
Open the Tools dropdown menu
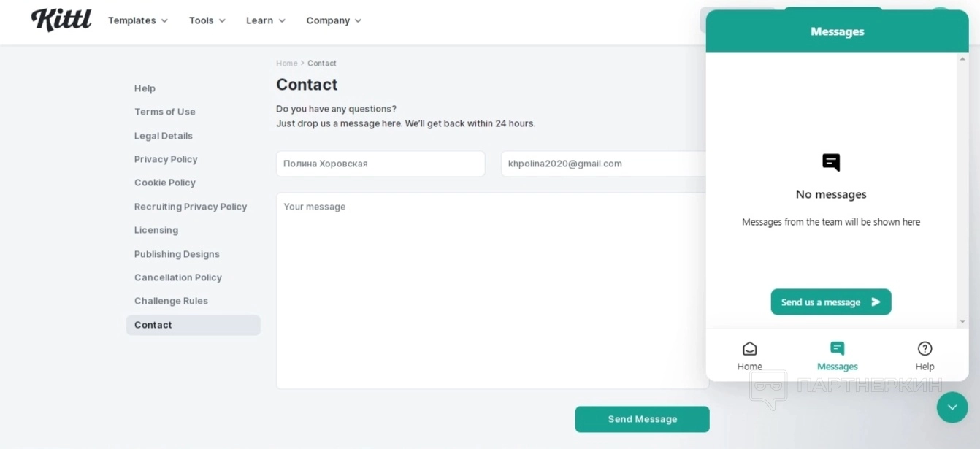207,20
